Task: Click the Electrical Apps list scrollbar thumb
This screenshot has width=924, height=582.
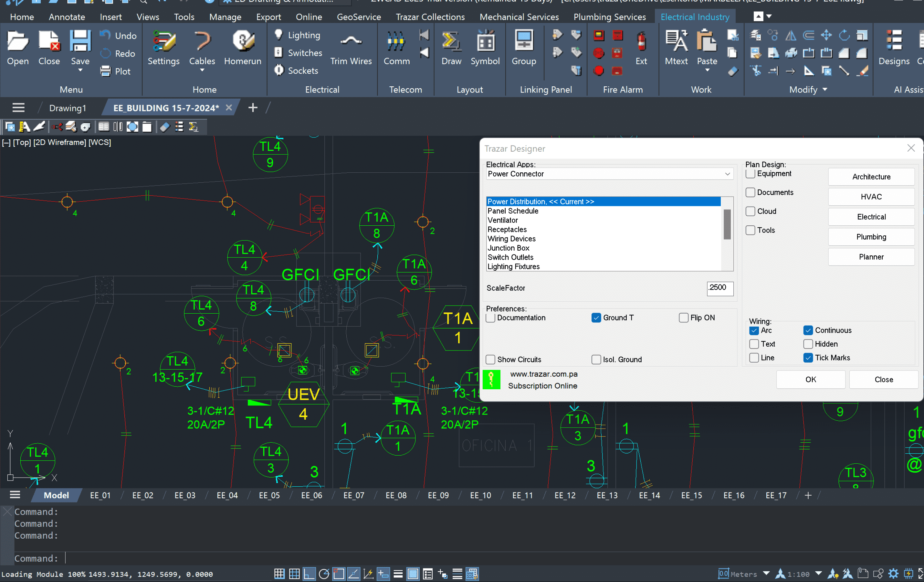Action: tap(727, 224)
